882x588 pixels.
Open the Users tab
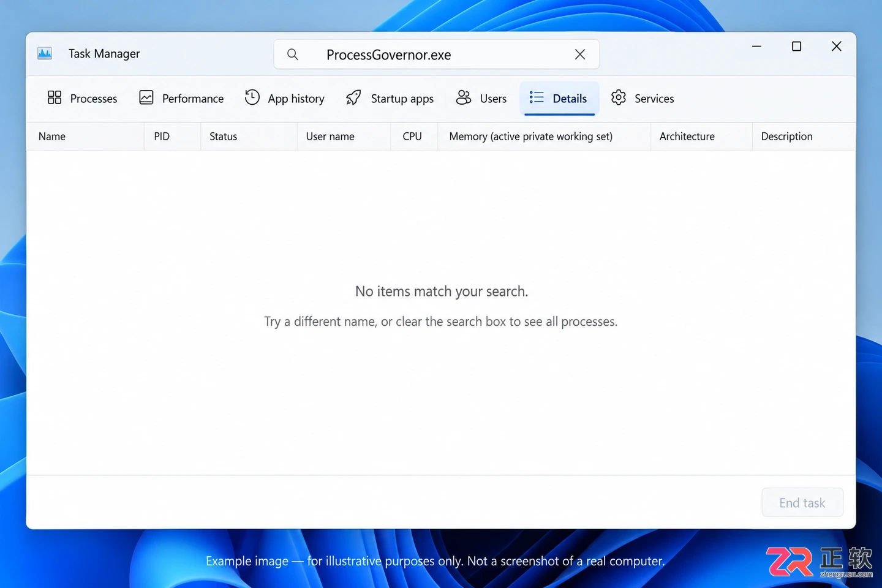481,99
